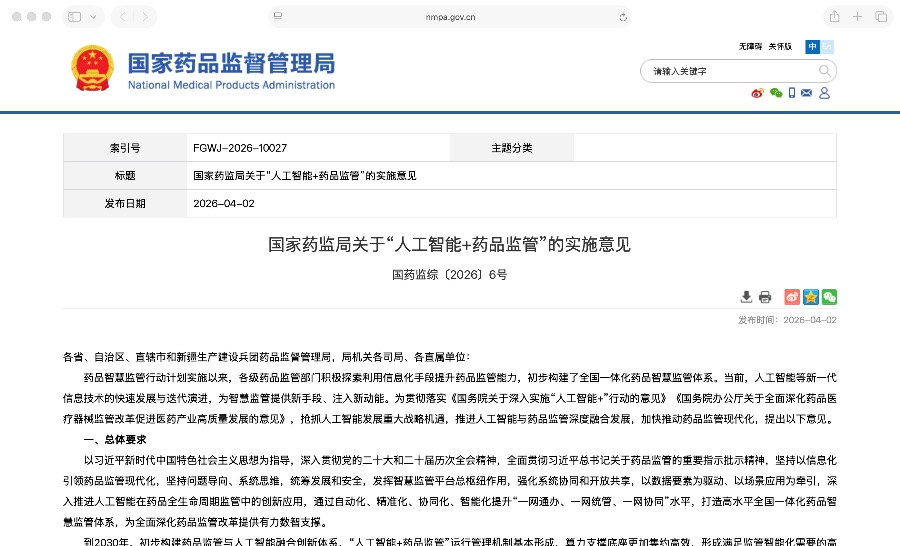Click the article's main heading
900x546 pixels.
coord(449,245)
